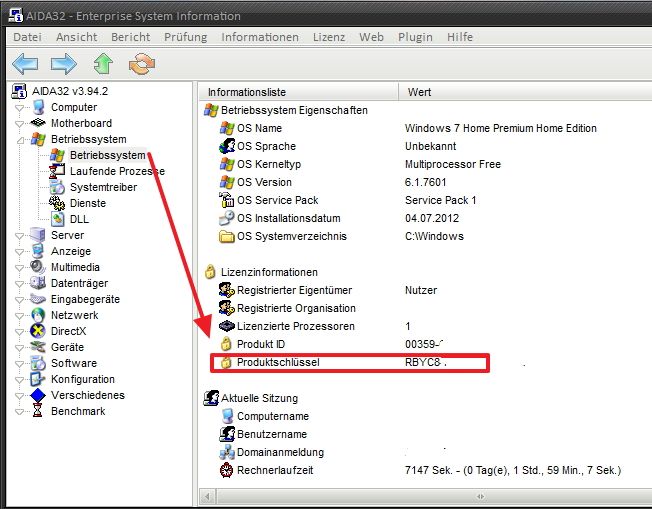This screenshot has width=652, height=509.
Task: Select the Produktschlüssel row
Action: coord(278,362)
